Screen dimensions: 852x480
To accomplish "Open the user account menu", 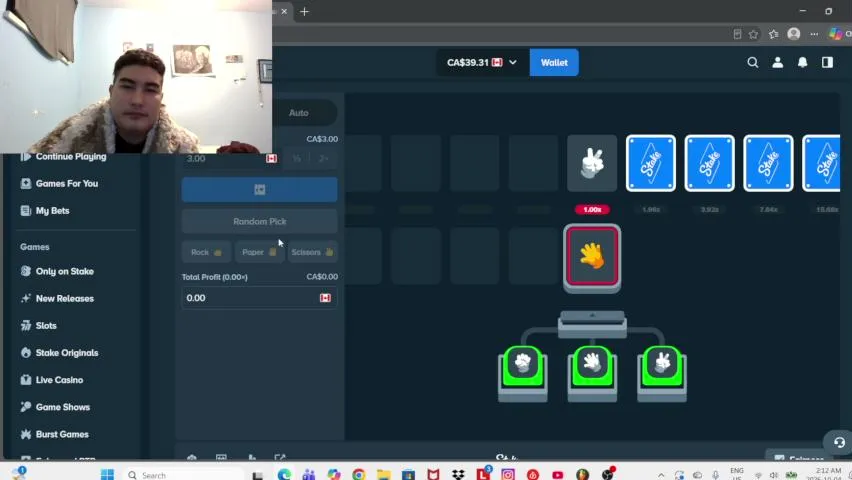I will pyautogui.click(x=778, y=63).
